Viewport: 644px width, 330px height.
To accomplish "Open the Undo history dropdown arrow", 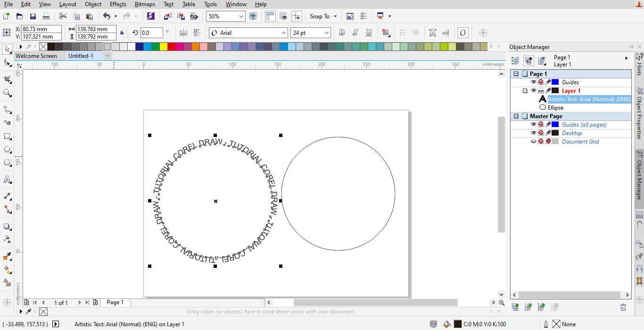I will (116, 16).
